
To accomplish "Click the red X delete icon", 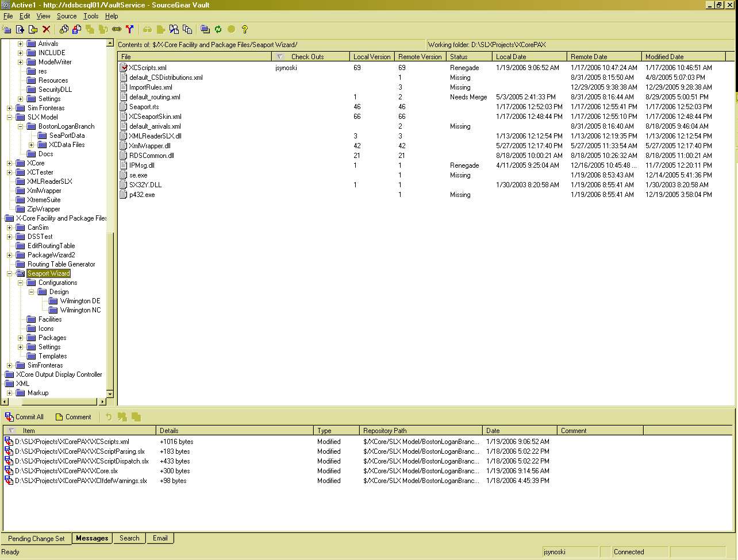I will coord(47,29).
